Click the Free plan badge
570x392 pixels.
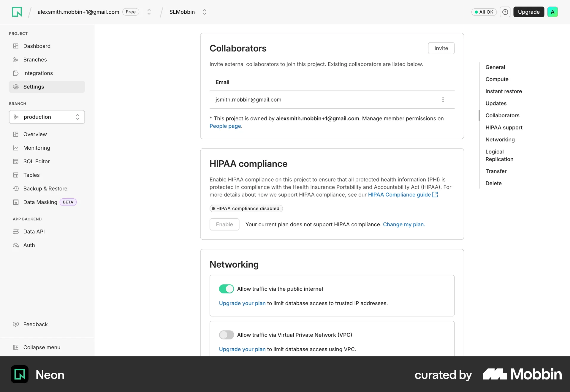tap(131, 12)
